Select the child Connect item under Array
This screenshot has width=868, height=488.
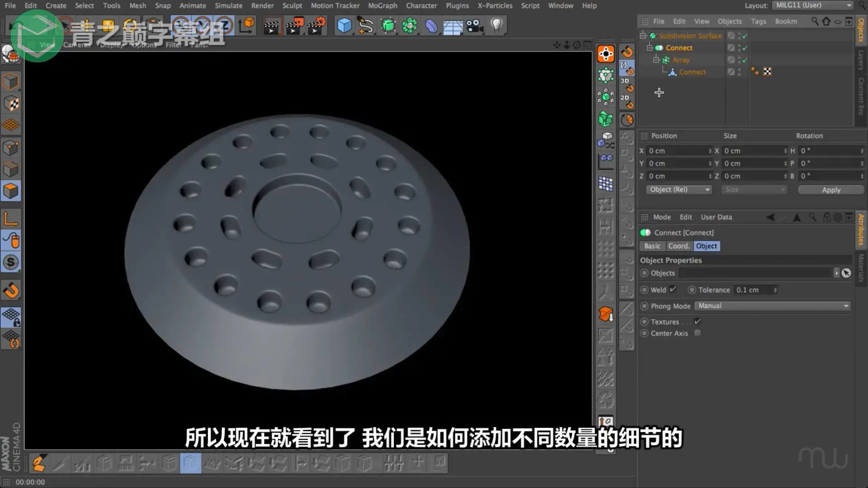pos(692,72)
